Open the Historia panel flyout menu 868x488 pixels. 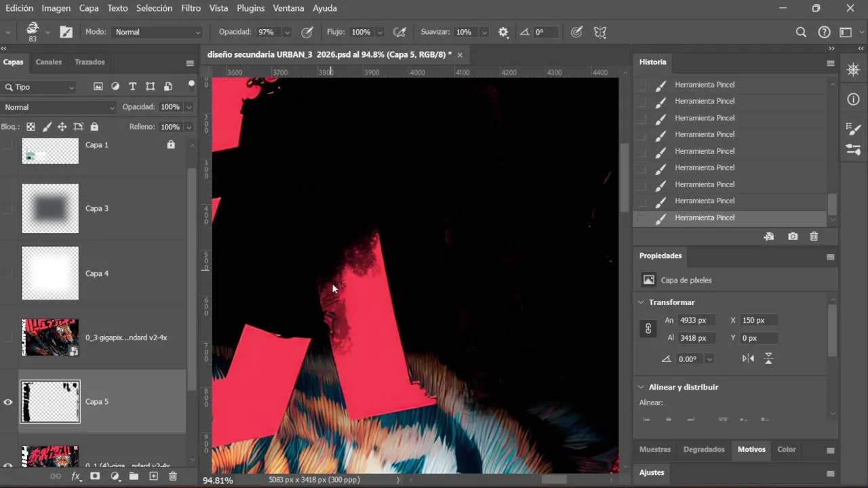click(x=830, y=63)
